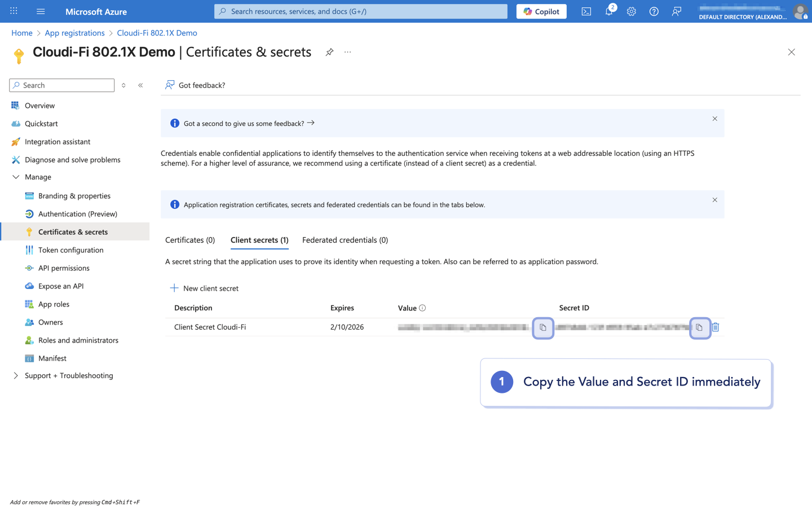Viewport: 812px width, 508px height.
Task: Switch to Federated credentials (0) tab
Action: click(x=345, y=240)
